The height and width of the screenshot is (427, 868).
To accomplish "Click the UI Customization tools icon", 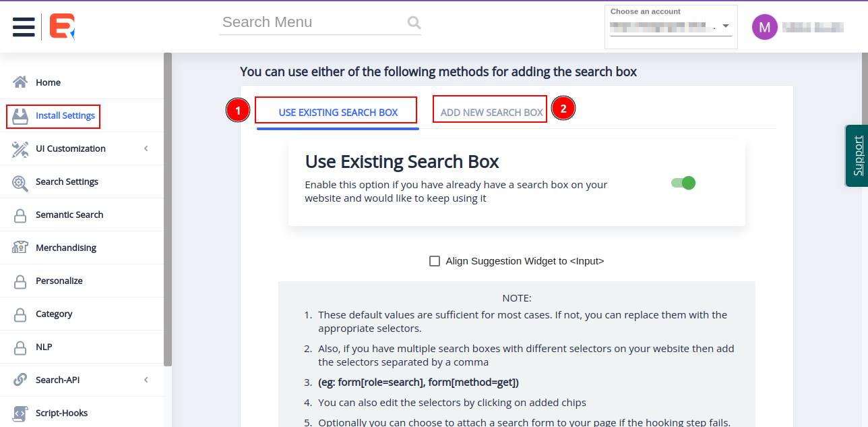I will (x=20, y=148).
